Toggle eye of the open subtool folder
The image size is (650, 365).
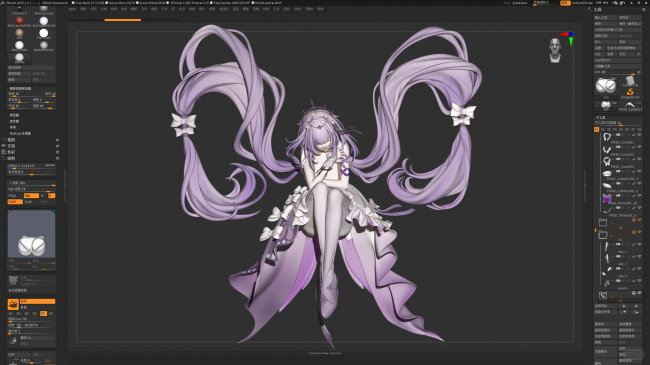pyautogui.click(x=639, y=232)
